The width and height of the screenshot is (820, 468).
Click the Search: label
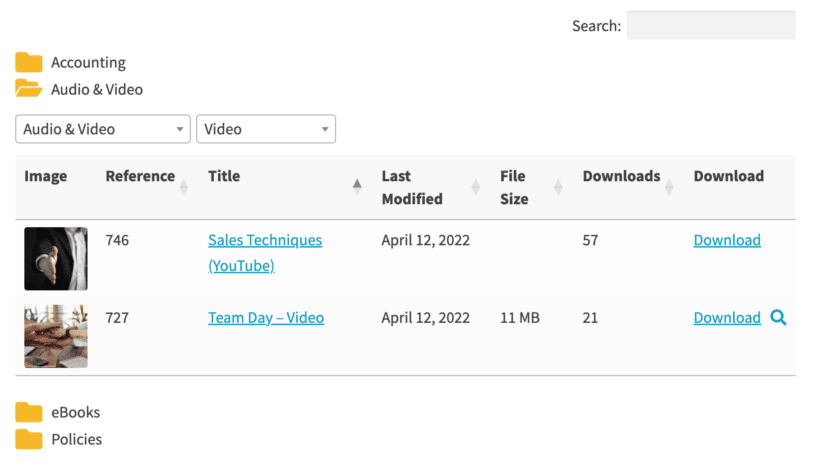pos(596,26)
